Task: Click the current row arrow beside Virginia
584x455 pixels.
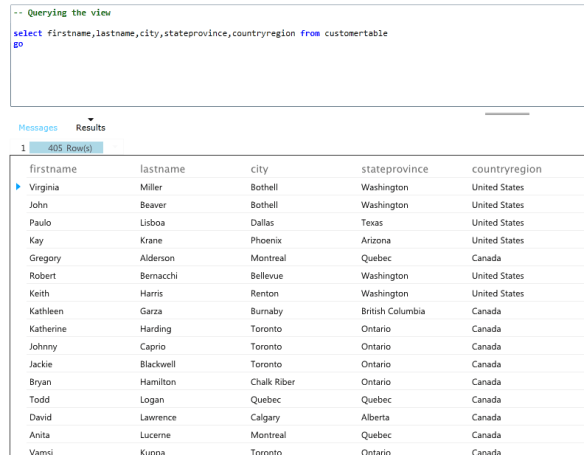Action: pos(18,187)
